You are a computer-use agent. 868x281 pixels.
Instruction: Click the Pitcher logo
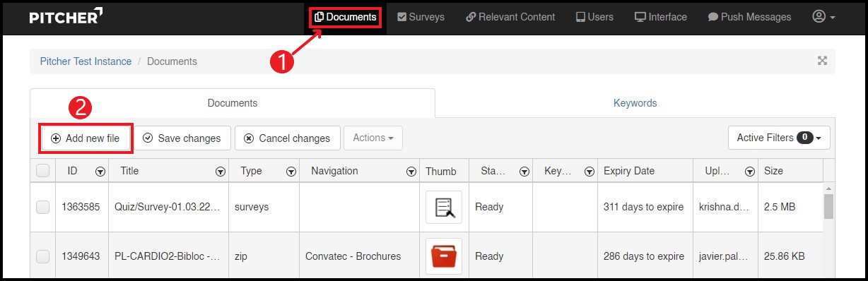[x=66, y=16]
